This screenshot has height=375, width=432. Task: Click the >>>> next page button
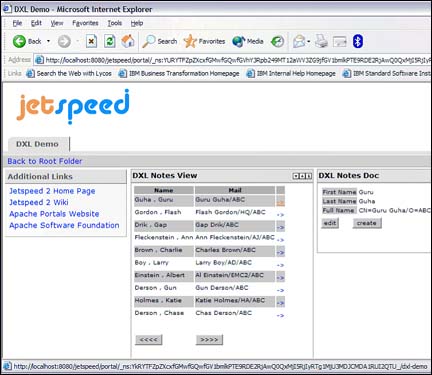[209, 340]
